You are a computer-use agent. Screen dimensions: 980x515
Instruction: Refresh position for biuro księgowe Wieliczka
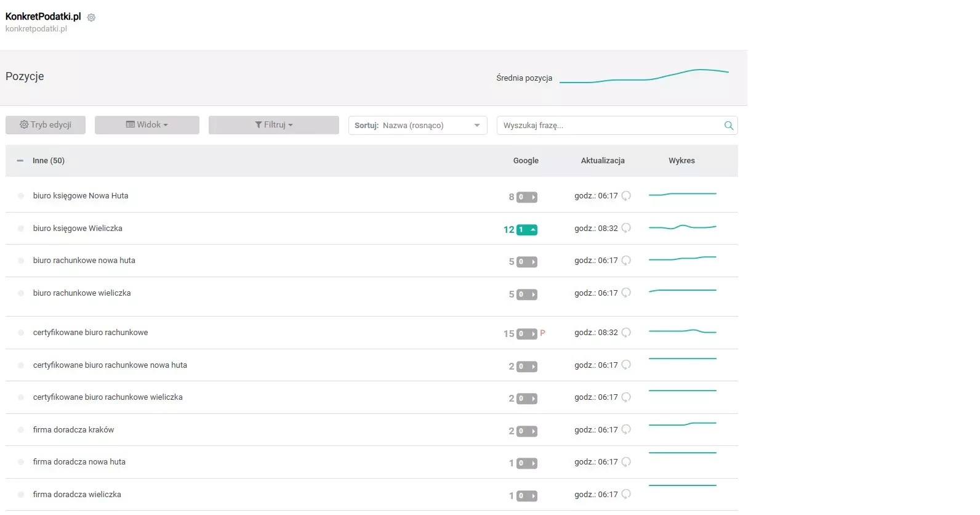(x=626, y=228)
